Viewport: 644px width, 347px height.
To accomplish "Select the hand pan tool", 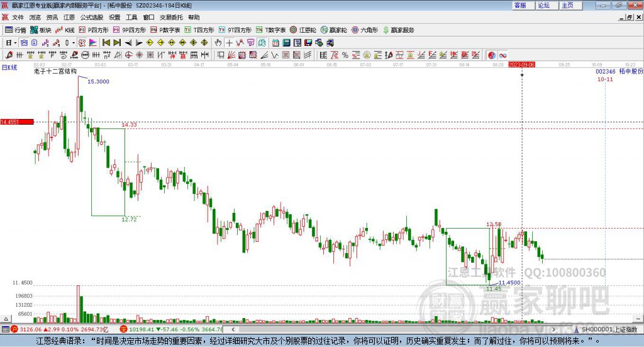I will click(218, 43).
